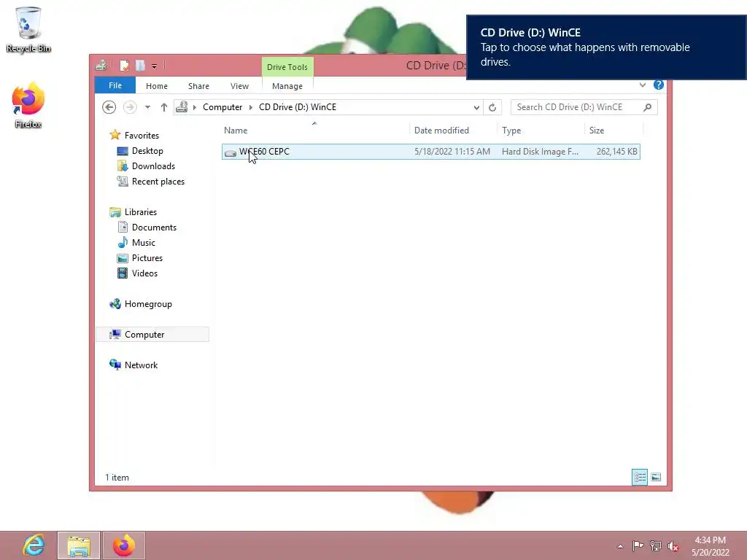Refresh the folder view
Image resolution: width=747 pixels, height=560 pixels.
(x=492, y=108)
